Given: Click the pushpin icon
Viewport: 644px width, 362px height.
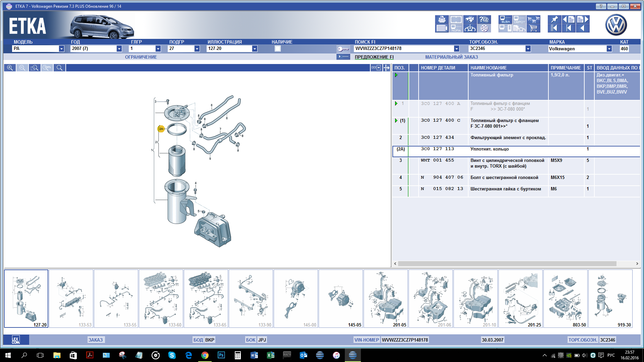Looking at the screenshot, I should coord(554,20).
